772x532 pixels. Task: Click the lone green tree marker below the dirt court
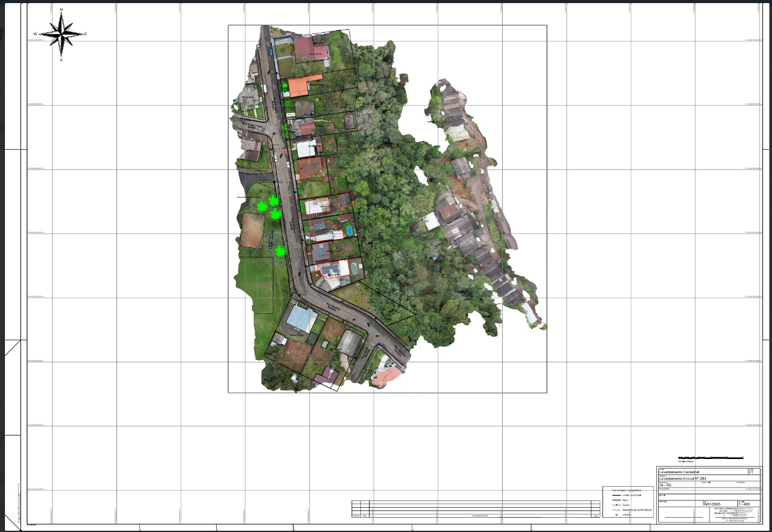pos(280,251)
